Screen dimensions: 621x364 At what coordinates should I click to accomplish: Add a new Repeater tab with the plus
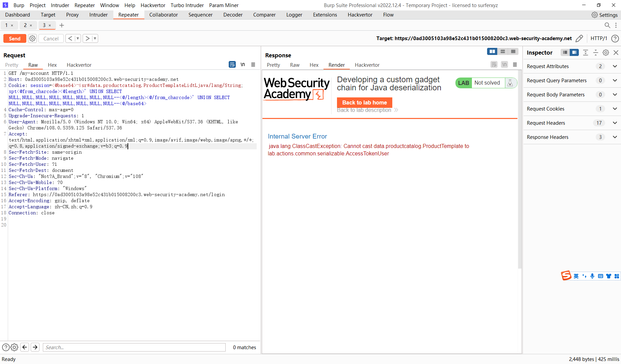click(62, 25)
